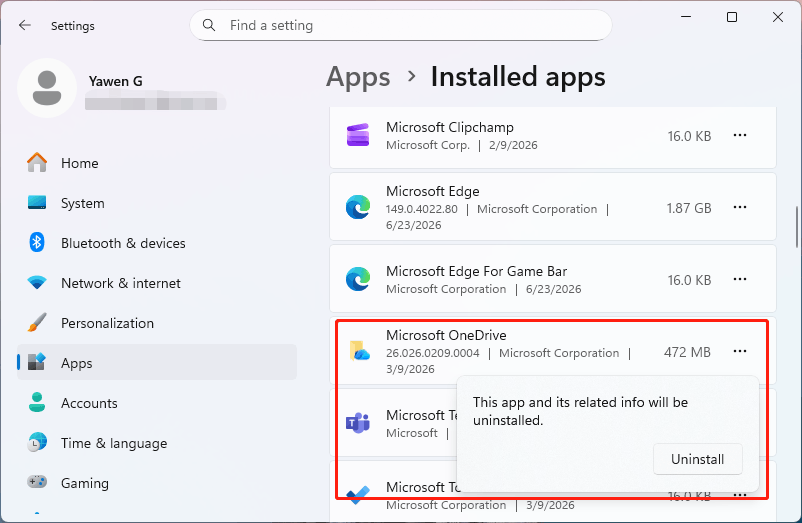Click the Accounts person icon
The width and height of the screenshot is (802, 523).
click(x=37, y=402)
